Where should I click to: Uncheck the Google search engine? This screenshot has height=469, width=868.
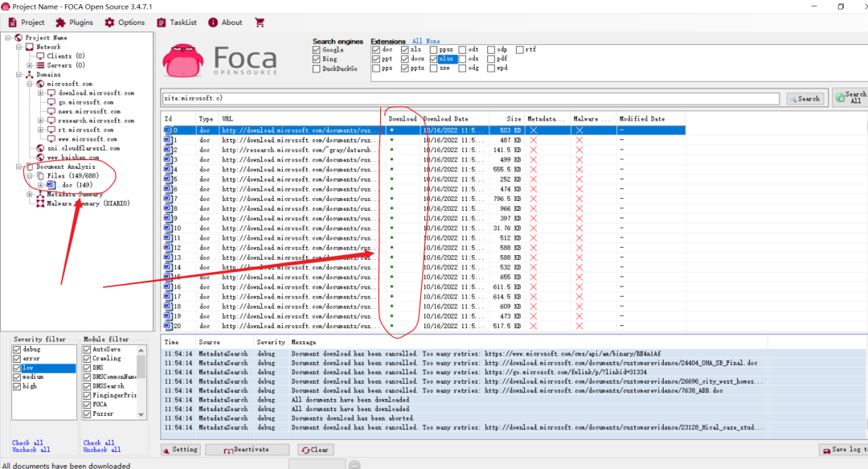click(317, 50)
